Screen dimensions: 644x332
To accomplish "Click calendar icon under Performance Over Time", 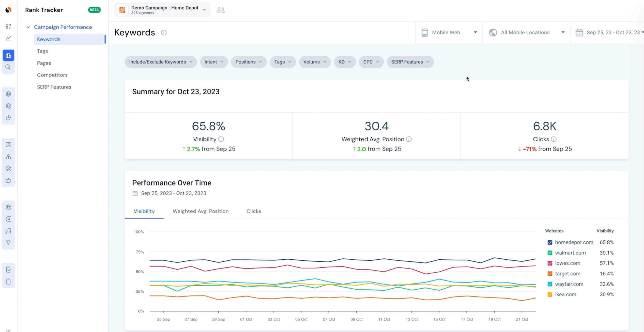I will click(135, 193).
